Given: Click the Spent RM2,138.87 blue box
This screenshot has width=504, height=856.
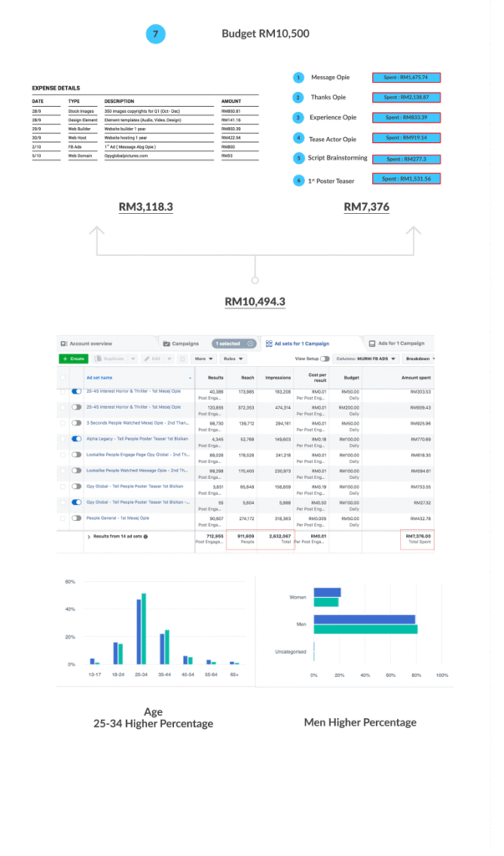Looking at the screenshot, I should click(406, 98).
